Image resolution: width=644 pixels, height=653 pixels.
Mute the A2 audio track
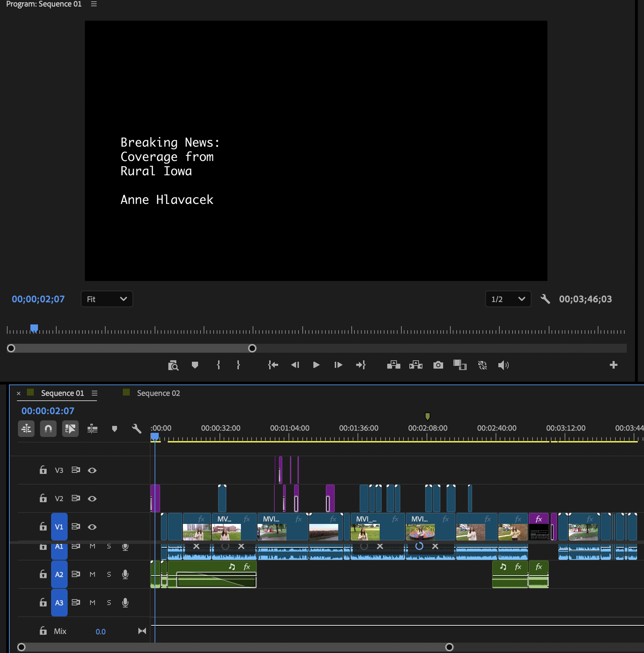[92, 574]
